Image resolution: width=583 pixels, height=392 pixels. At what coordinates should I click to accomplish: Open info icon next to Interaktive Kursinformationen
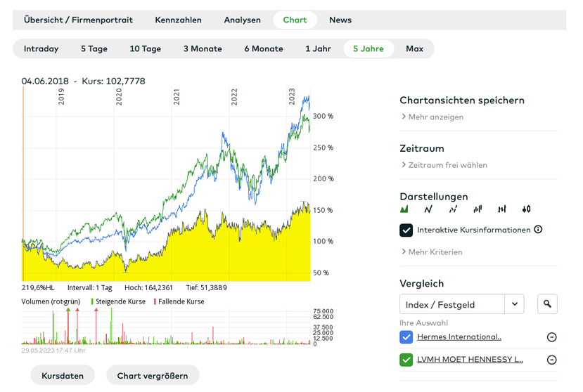pos(538,230)
